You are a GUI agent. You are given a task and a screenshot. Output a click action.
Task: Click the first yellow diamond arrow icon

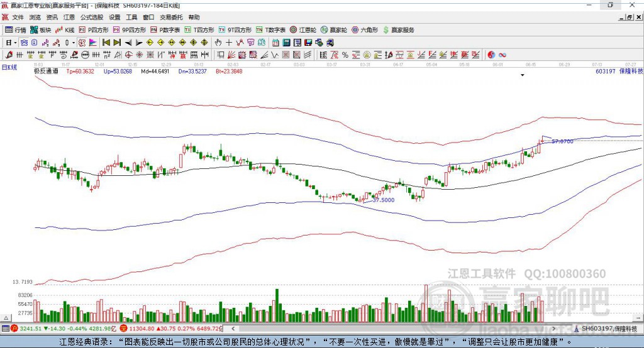(x=150, y=43)
